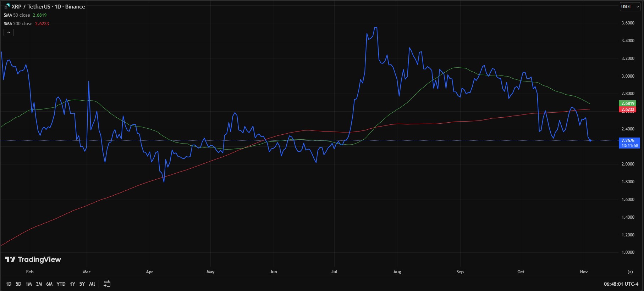Viewport: 644px width, 291px height.
Task: Click the TradingView logo
Action: (x=33, y=259)
